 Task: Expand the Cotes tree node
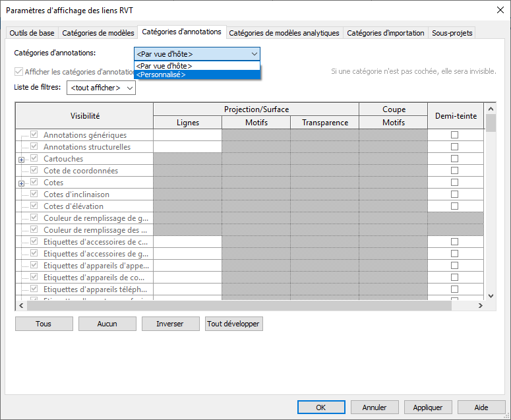pos(21,183)
